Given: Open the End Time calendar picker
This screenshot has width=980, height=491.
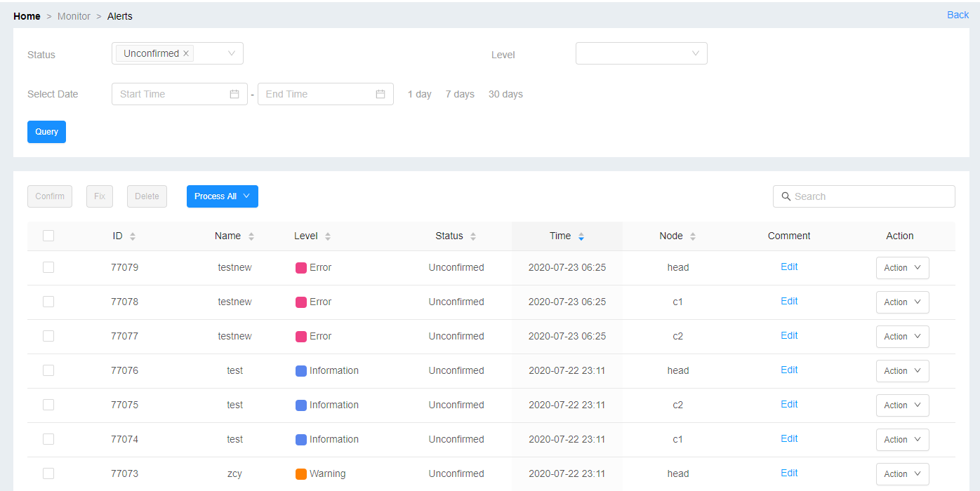Looking at the screenshot, I should (380, 94).
